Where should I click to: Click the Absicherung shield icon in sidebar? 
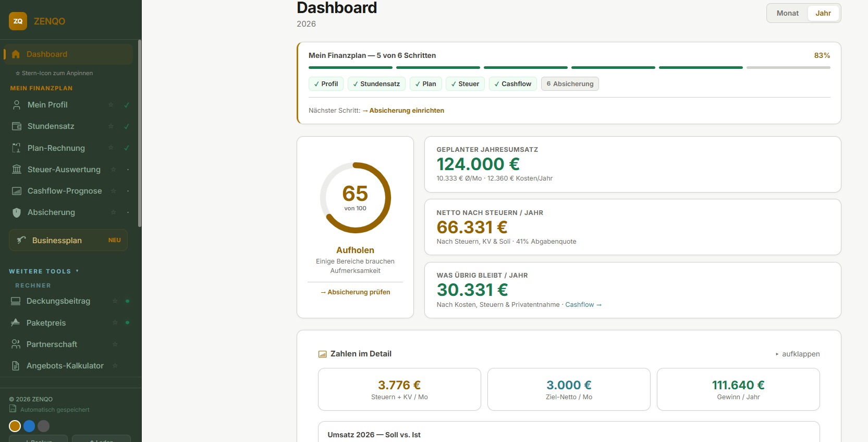click(x=17, y=212)
